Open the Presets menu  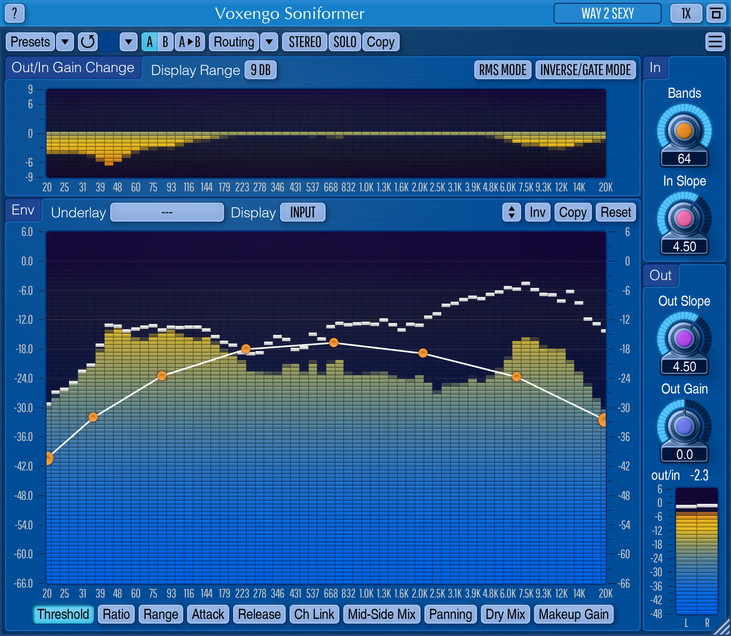point(30,42)
